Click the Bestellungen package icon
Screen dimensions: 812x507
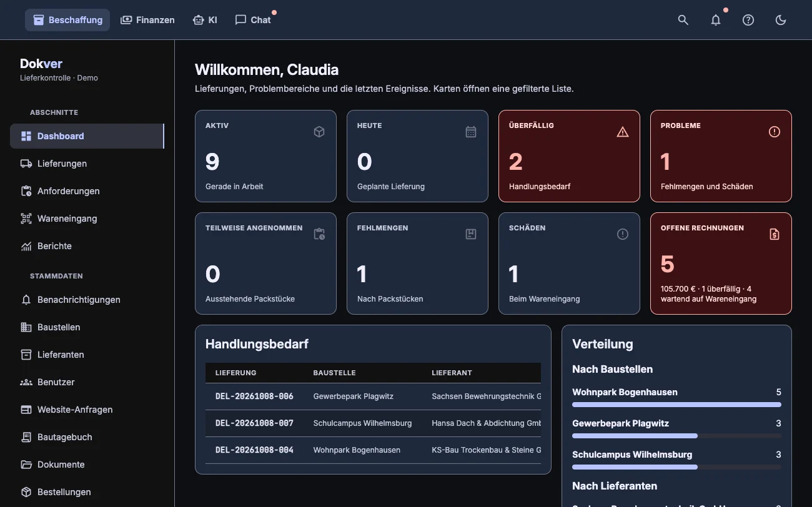tap(26, 492)
